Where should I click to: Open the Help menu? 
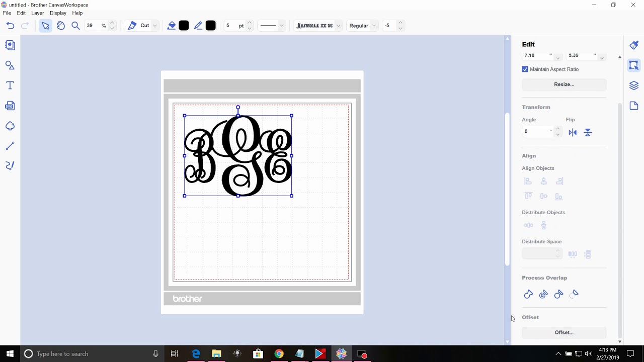[77, 13]
